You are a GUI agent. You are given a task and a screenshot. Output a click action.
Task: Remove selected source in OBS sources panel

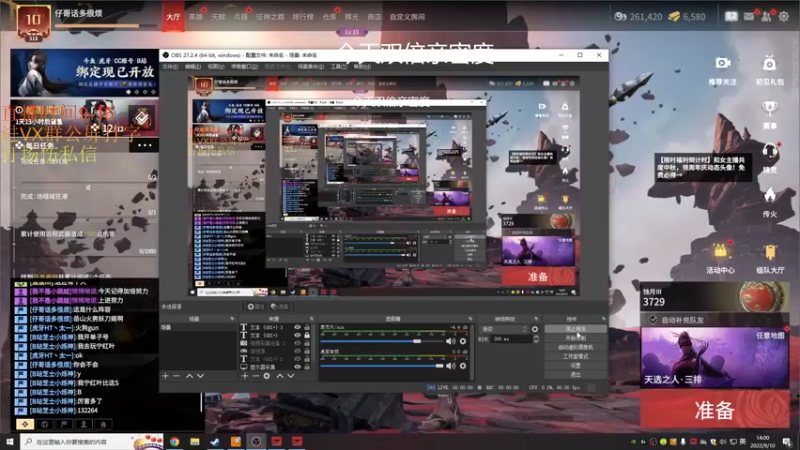point(256,376)
